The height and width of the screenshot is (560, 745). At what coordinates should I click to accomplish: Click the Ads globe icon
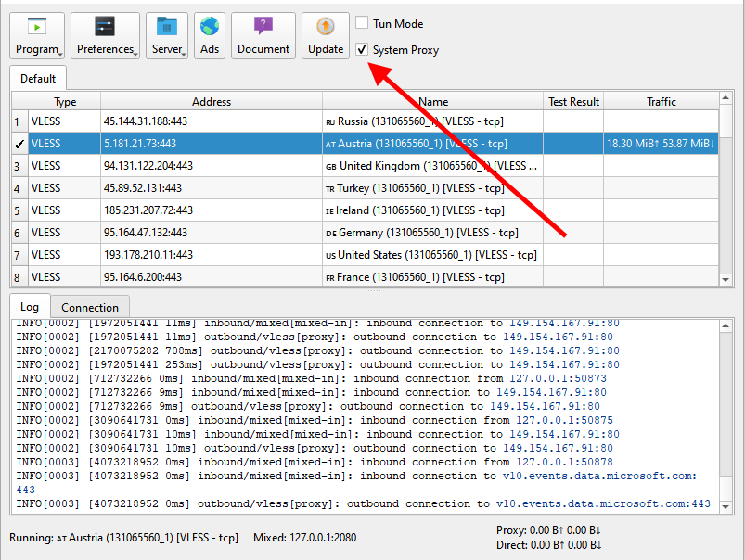210,27
